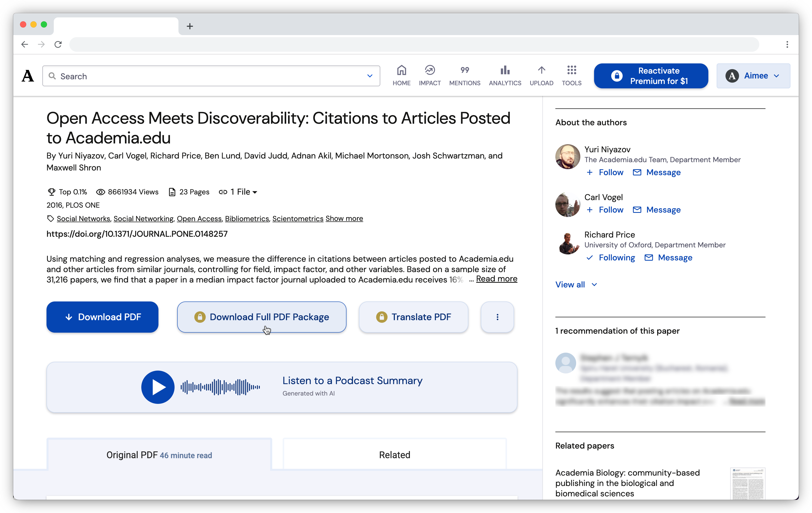Viewport: 812px width, 513px height.
Task: Follow Yuri Niyazov
Action: coord(605,172)
